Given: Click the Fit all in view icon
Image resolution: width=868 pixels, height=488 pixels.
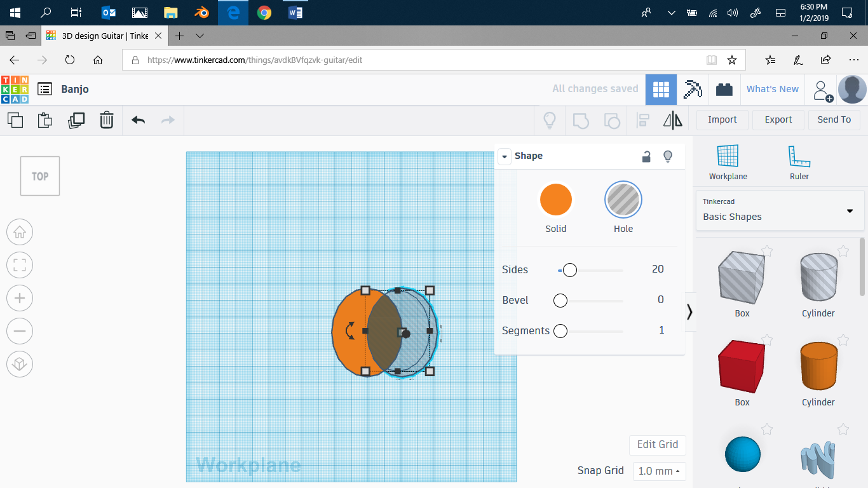Looking at the screenshot, I should coord(20,265).
